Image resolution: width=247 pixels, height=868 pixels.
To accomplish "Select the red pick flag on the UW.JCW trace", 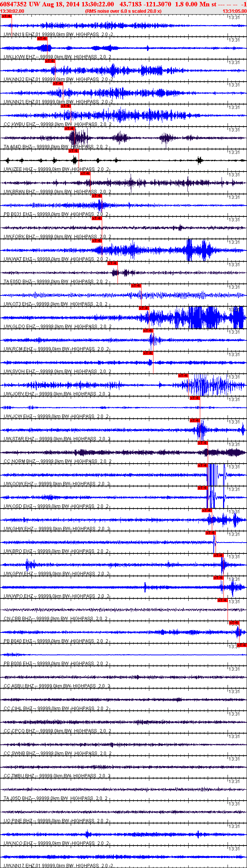I will pyautogui.click(x=195, y=398).
